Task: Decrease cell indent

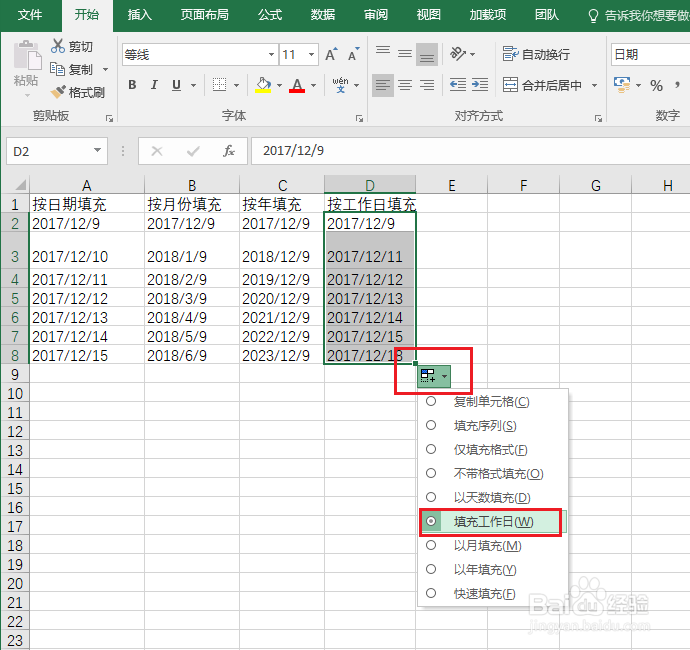Action: [458, 84]
